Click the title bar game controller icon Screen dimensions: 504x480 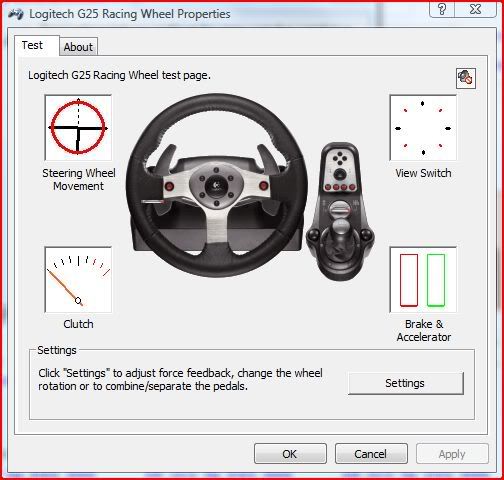coord(16,14)
